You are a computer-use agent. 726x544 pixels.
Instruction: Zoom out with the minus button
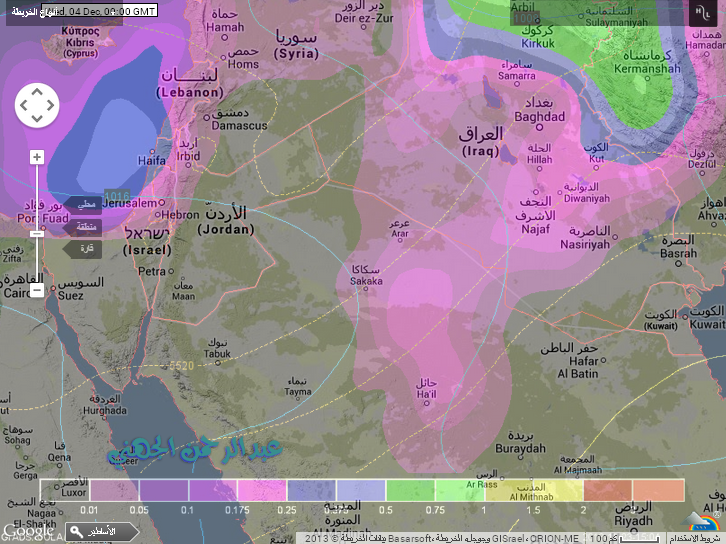click(x=37, y=290)
